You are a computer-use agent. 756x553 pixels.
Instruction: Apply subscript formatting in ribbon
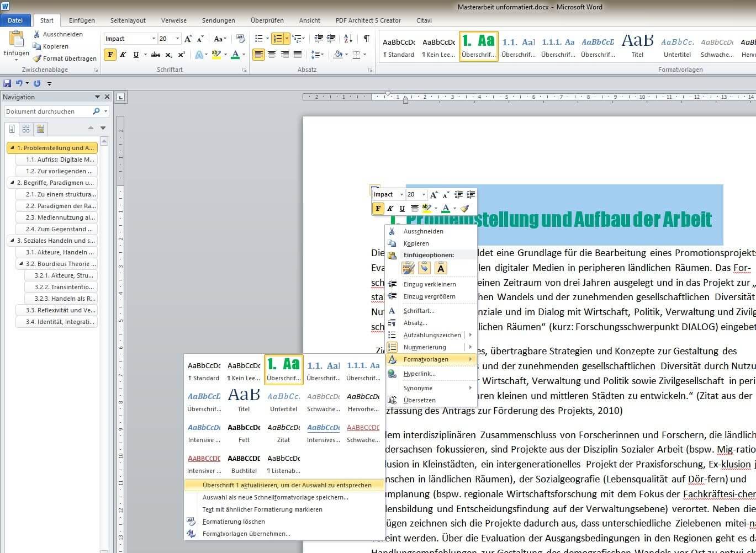pyautogui.click(x=169, y=55)
